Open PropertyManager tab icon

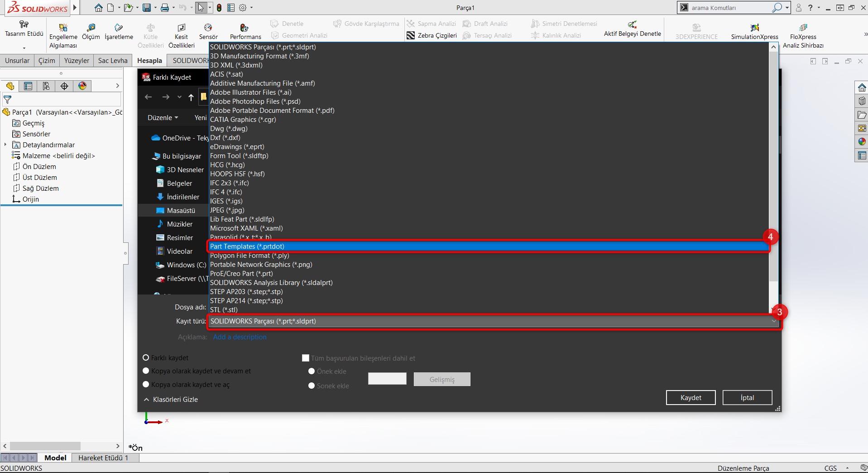click(28, 86)
